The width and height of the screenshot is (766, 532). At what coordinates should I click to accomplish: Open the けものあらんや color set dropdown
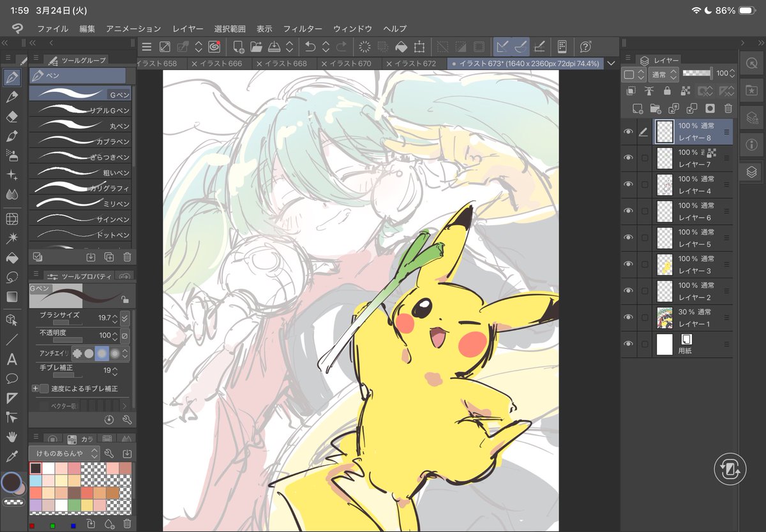(x=64, y=453)
